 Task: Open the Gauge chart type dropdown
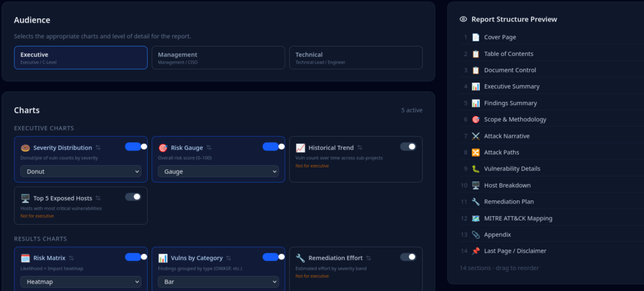point(218,171)
